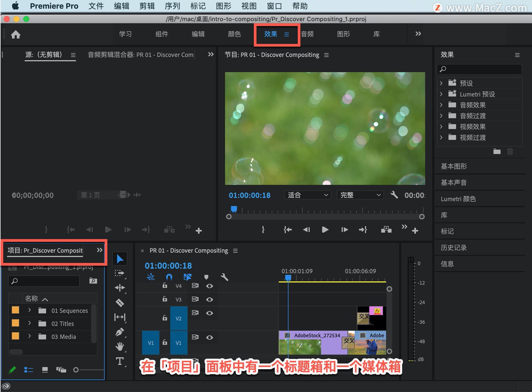This screenshot has width=532, height=392.
Task: Open the 完整 playback resolution dropdown
Action: tap(360, 195)
